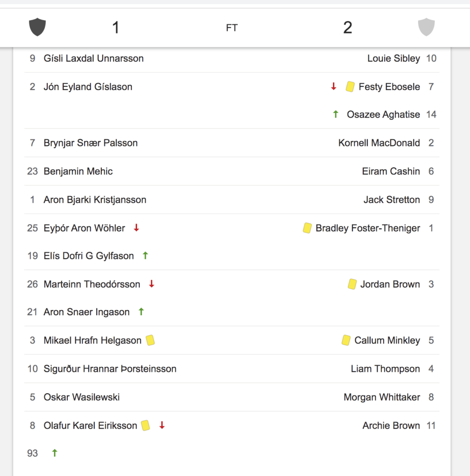Click the FT match status label
The image size is (470, 476).
click(x=232, y=28)
